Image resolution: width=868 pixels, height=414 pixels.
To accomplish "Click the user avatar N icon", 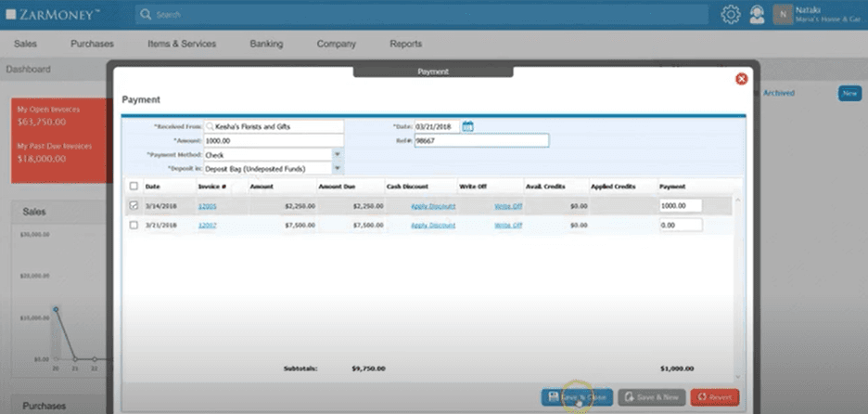I will tap(783, 15).
